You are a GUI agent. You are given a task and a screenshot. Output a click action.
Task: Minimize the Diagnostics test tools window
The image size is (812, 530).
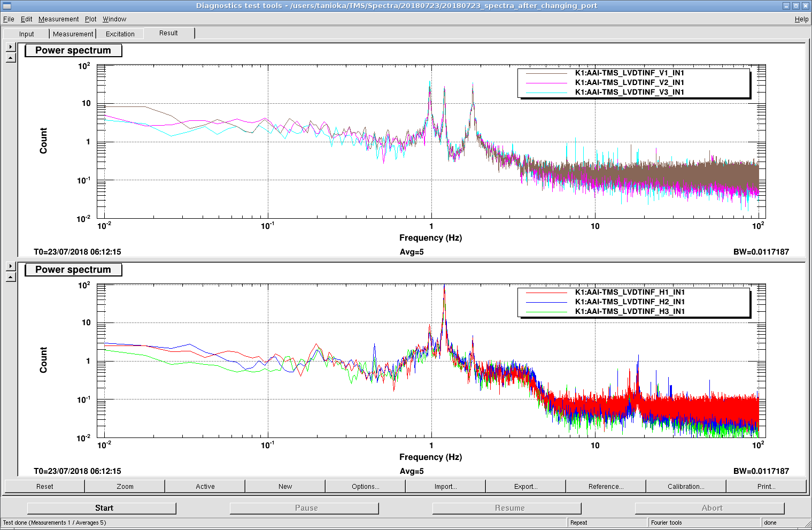786,6
